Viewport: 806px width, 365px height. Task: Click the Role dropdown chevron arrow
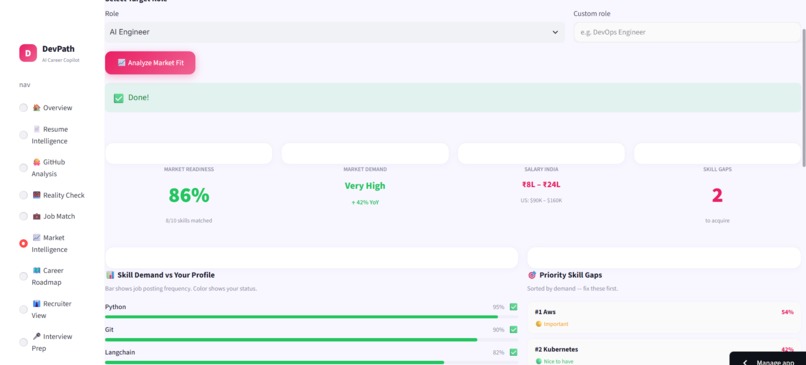[x=555, y=32]
